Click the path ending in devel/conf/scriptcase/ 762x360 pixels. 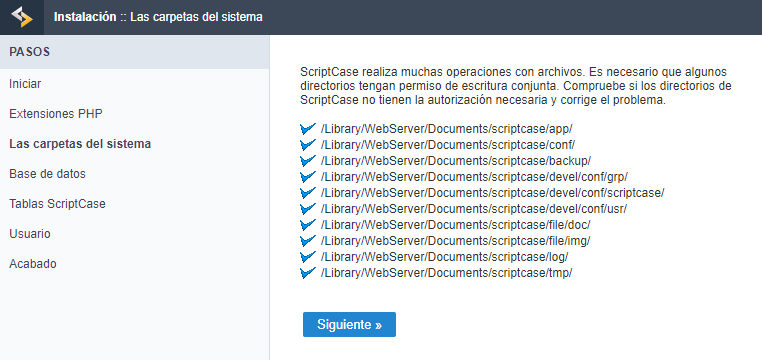pos(492,193)
